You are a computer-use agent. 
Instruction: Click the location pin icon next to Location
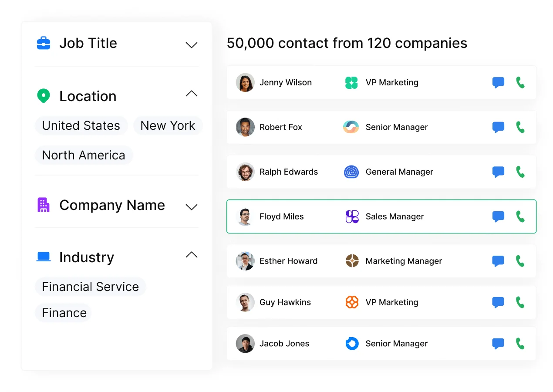pos(44,96)
